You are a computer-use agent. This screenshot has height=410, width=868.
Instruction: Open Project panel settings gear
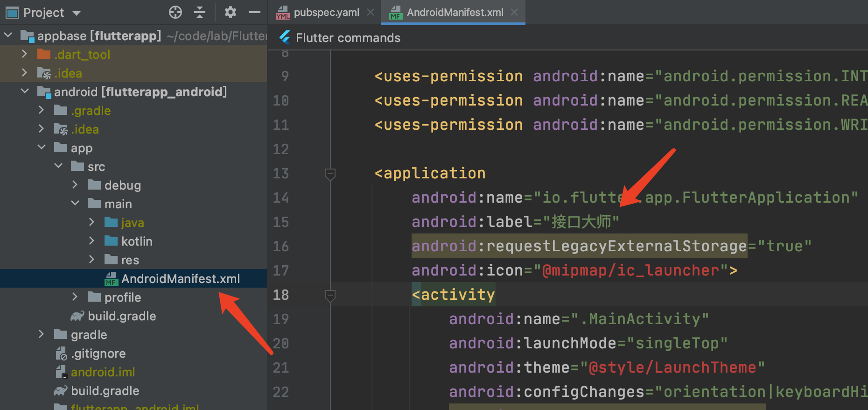pos(230,12)
